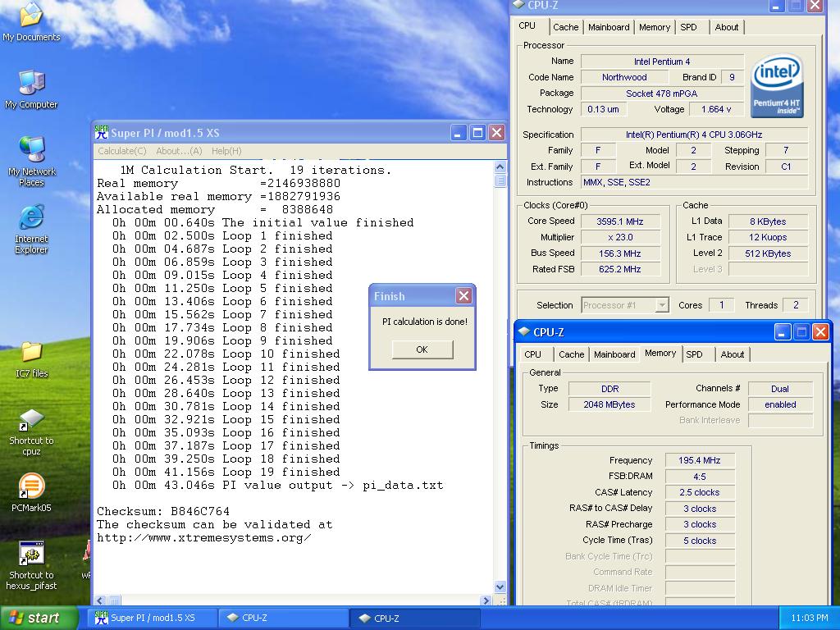840x630 pixels.
Task: Launch Internet Explorer desktop icon
Action: pos(31,230)
